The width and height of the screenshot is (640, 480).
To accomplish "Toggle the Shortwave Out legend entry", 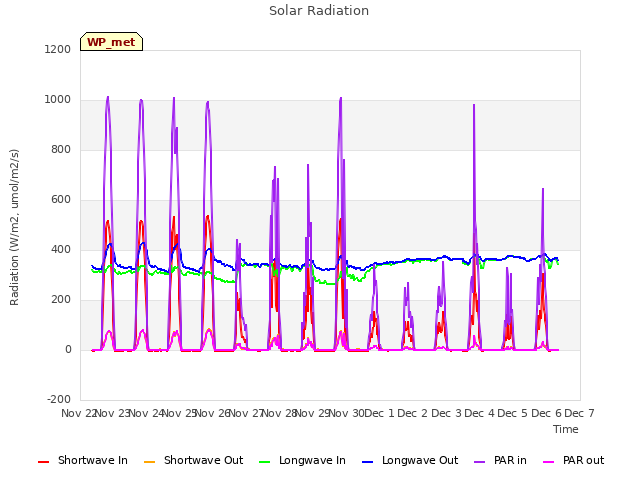I will [193, 460].
